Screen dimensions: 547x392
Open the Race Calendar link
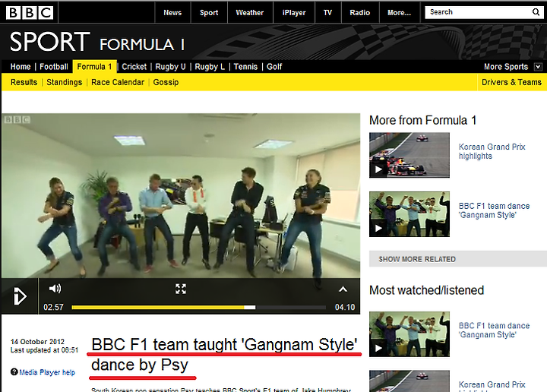coord(118,82)
